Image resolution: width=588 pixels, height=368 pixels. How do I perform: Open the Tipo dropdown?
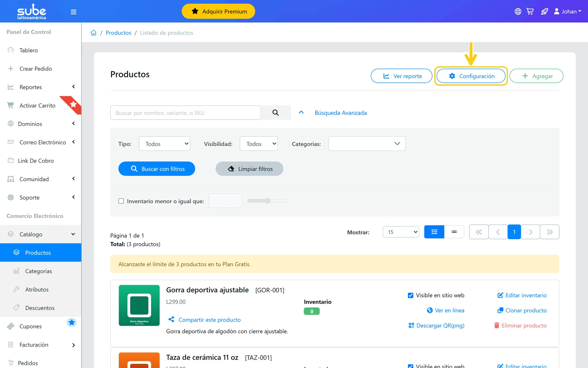(164, 144)
